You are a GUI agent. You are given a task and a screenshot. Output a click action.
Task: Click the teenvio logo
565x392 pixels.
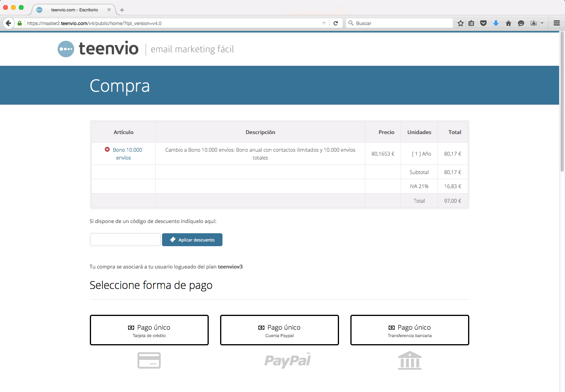tap(98, 49)
